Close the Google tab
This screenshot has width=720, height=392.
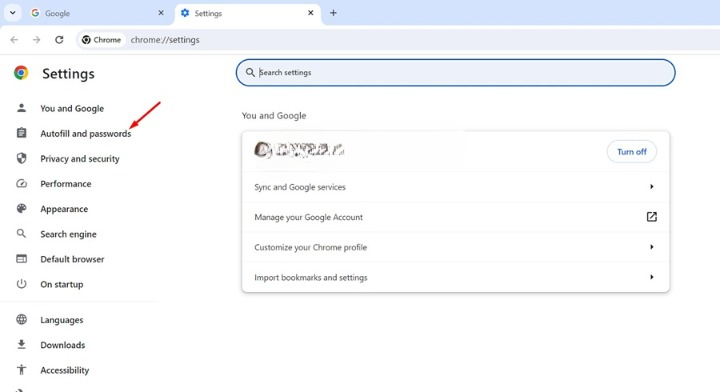pos(161,13)
